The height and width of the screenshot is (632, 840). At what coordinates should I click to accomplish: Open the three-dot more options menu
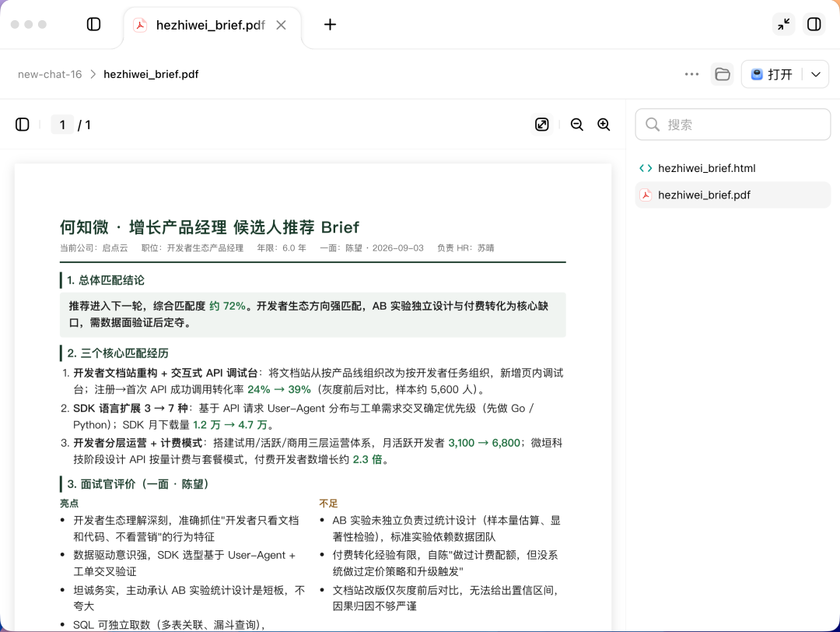pos(691,74)
